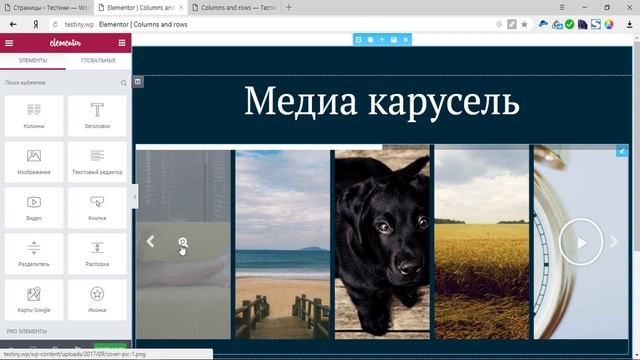Click the Yandex Я button
The image size is (640, 360).
(36, 24)
